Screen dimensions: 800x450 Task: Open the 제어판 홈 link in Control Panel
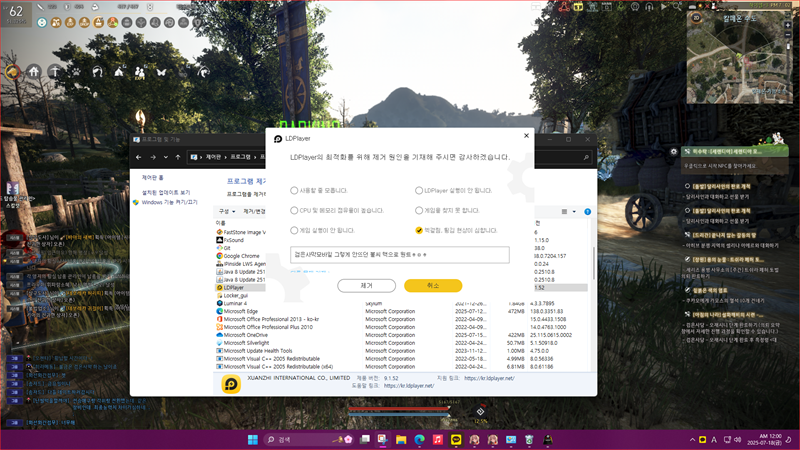153,178
